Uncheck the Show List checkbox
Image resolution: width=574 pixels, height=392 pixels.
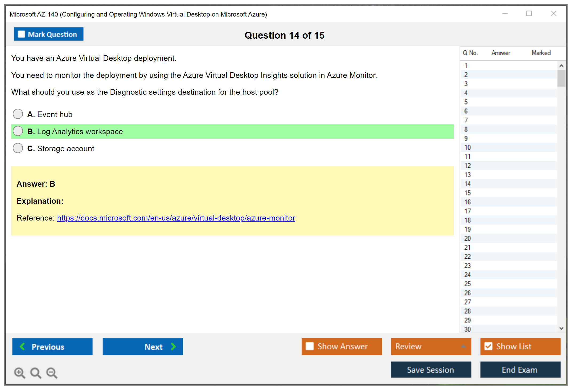click(488, 346)
